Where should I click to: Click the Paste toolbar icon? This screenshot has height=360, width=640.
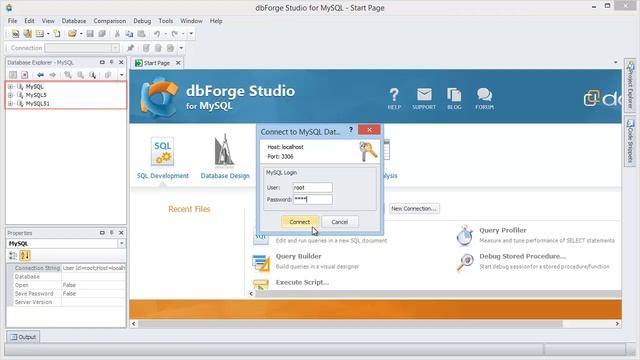tap(141, 34)
